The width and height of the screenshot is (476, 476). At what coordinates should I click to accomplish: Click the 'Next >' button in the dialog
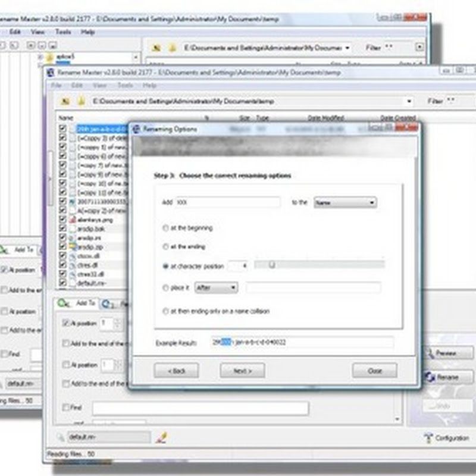pos(242,371)
